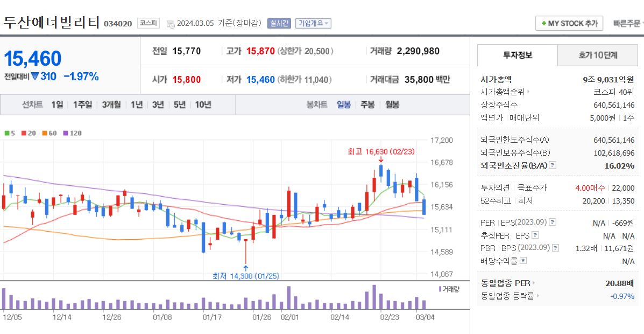Click the 코스피 40위 ranking value
Viewport: 644px width, 334px height.
614,92
